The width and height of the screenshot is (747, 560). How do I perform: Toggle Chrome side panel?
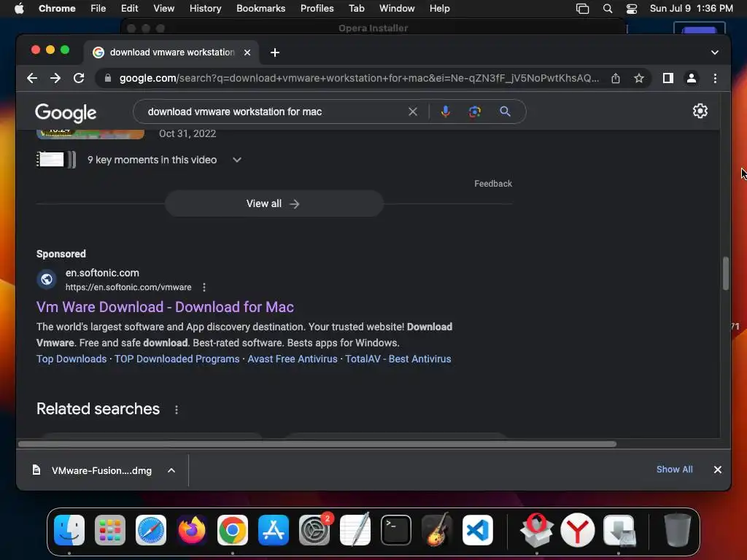668,78
